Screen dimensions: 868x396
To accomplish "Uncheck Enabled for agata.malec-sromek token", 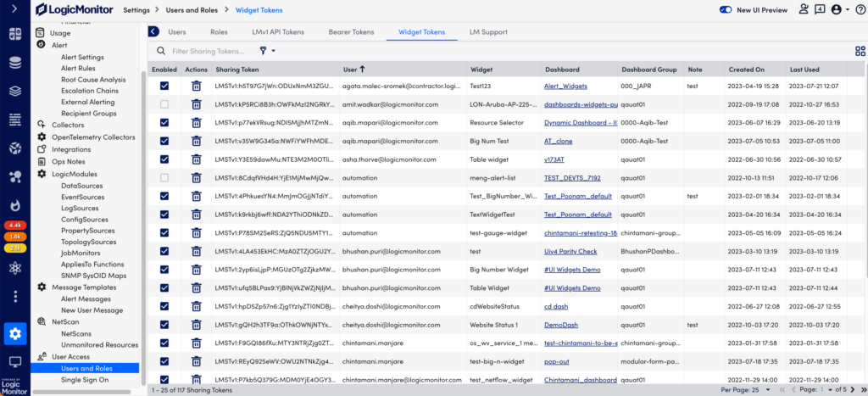I will [164, 86].
